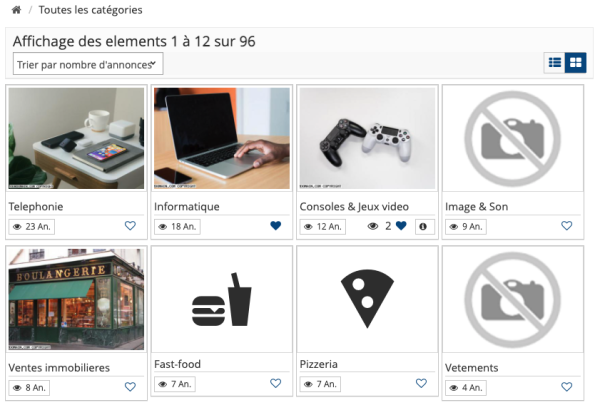Click the Vetements no-photo placeholder
Viewport: 600px width, 405px height.
tap(512, 299)
